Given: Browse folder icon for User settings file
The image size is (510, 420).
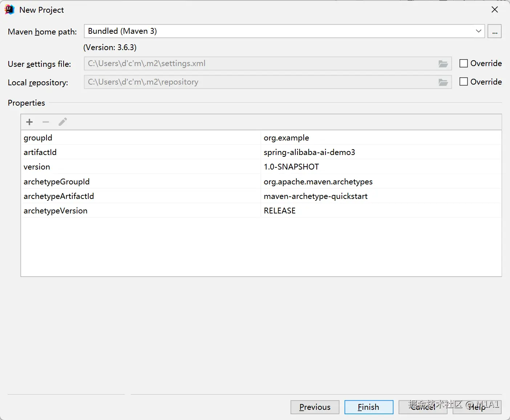Looking at the screenshot, I should tap(443, 64).
